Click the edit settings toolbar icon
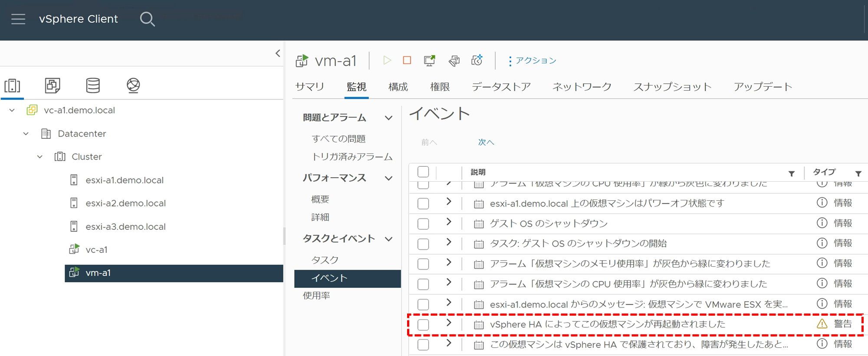The width and height of the screenshot is (868, 356). [454, 60]
